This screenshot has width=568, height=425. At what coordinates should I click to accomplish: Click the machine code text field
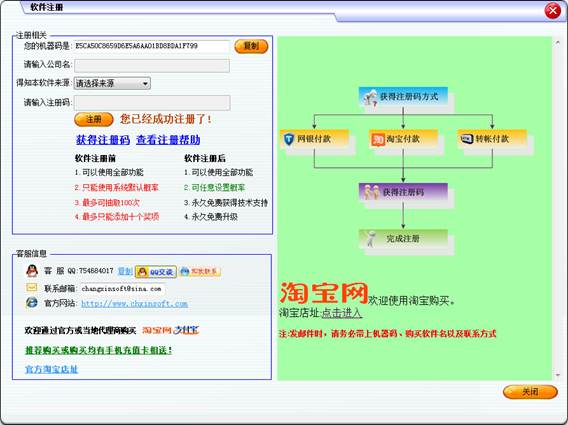pos(152,46)
